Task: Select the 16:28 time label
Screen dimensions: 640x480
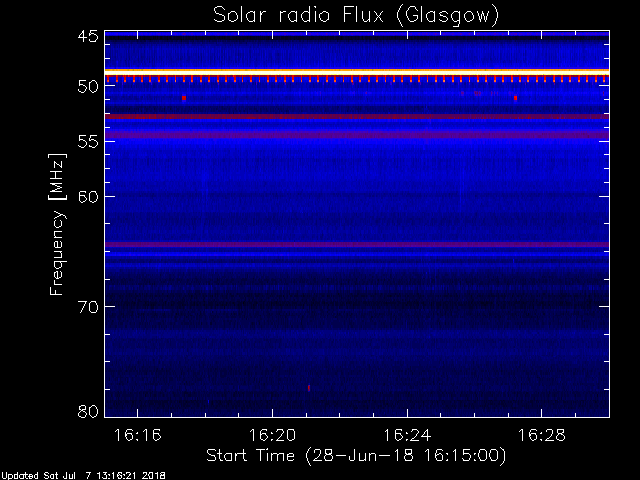Action: (x=542, y=435)
